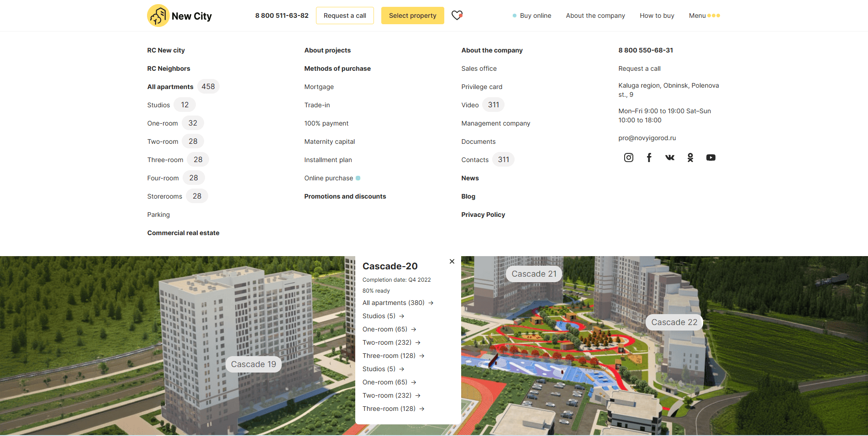Click the New City logo icon
The height and width of the screenshot is (436, 868).
(x=158, y=16)
